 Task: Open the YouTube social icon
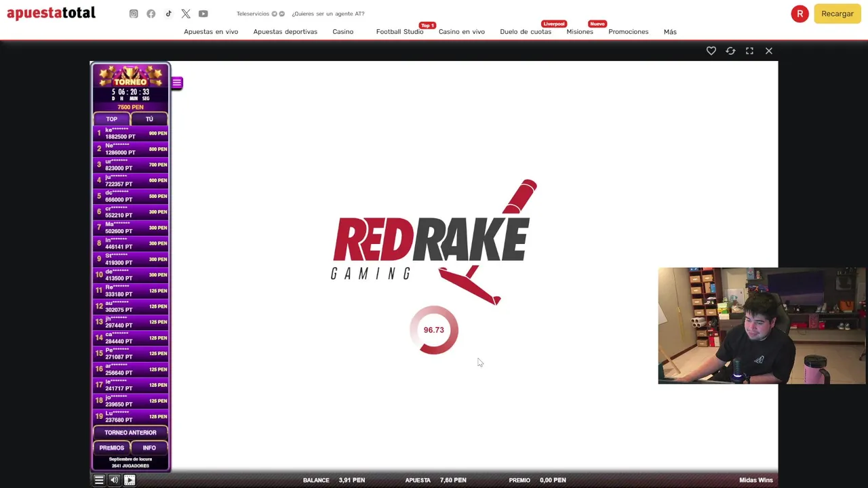pyautogui.click(x=203, y=14)
